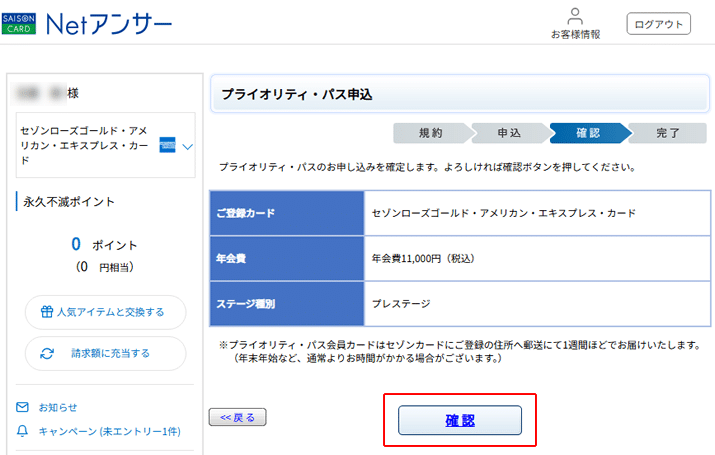The width and height of the screenshot is (715, 455).
Task: Click the bell icon beside キャンペーン
Action: [x=22, y=431]
